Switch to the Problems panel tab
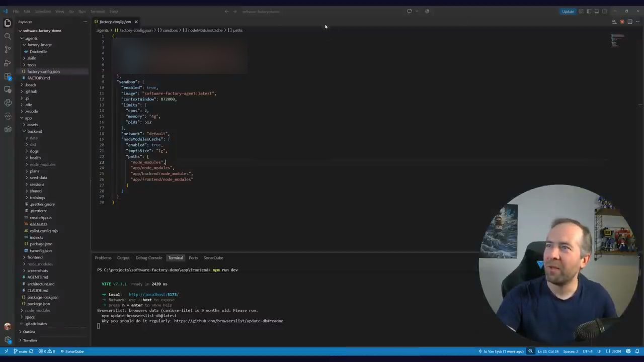This screenshot has width=644, height=362. [103, 257]
